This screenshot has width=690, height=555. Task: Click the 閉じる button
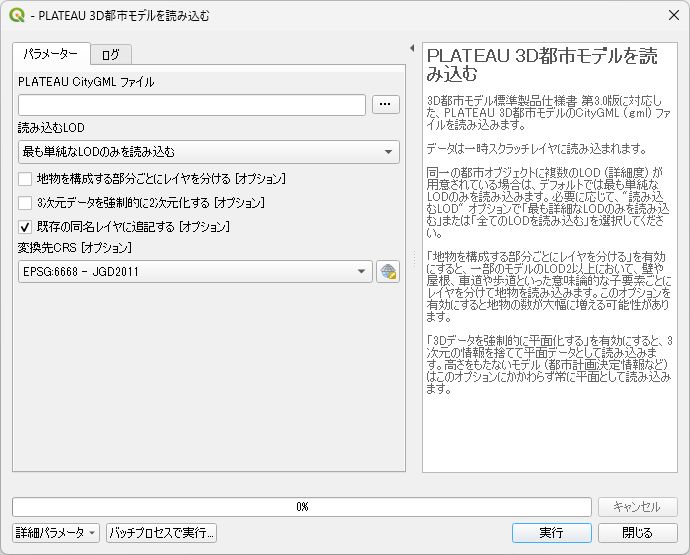638,533
